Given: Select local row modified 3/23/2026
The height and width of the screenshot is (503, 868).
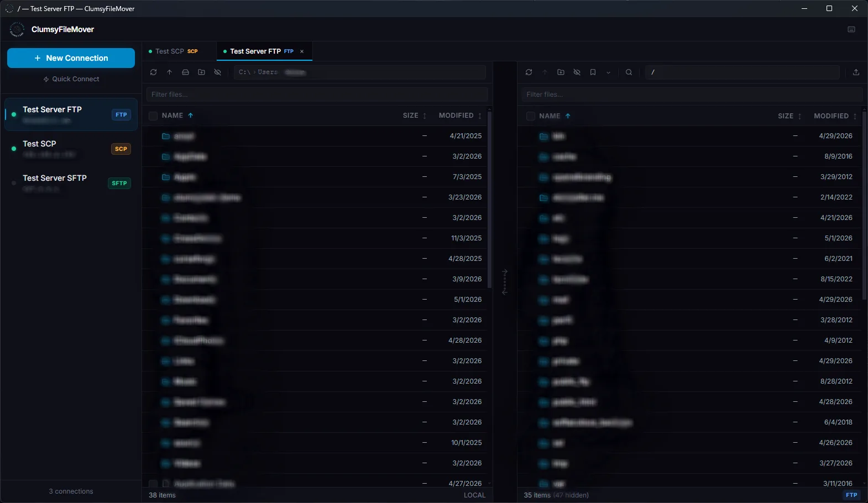Looking at the screenshot, I should point(315,197).
